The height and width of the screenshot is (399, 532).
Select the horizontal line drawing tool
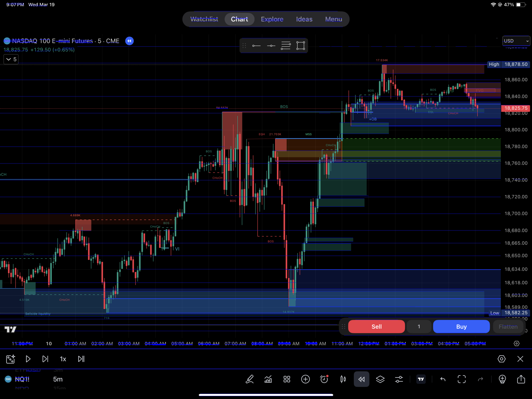(x=271, y=46)
